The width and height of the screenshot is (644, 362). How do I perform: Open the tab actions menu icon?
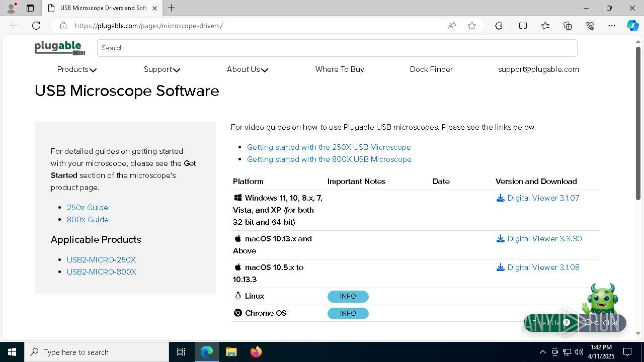[x=30, y=8]
